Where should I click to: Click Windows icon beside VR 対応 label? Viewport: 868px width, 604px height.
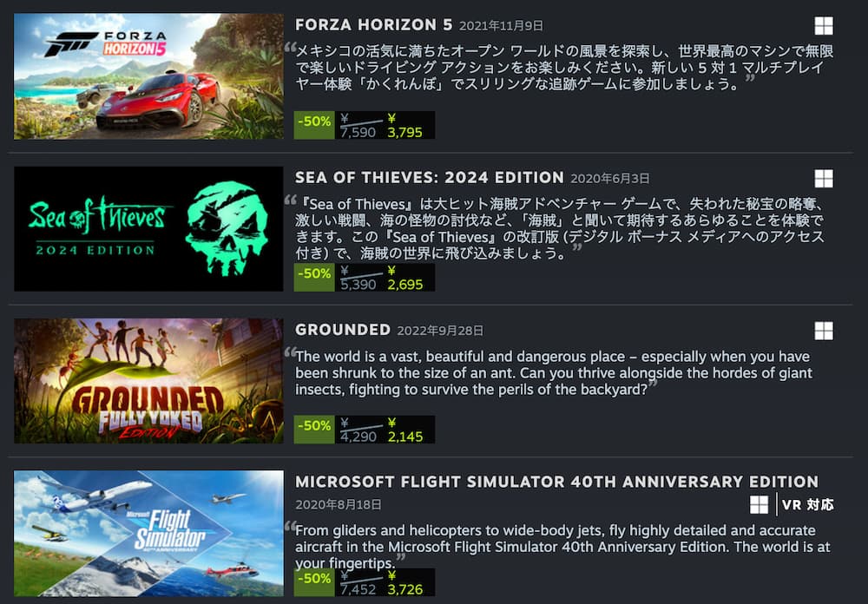(759, 504)
